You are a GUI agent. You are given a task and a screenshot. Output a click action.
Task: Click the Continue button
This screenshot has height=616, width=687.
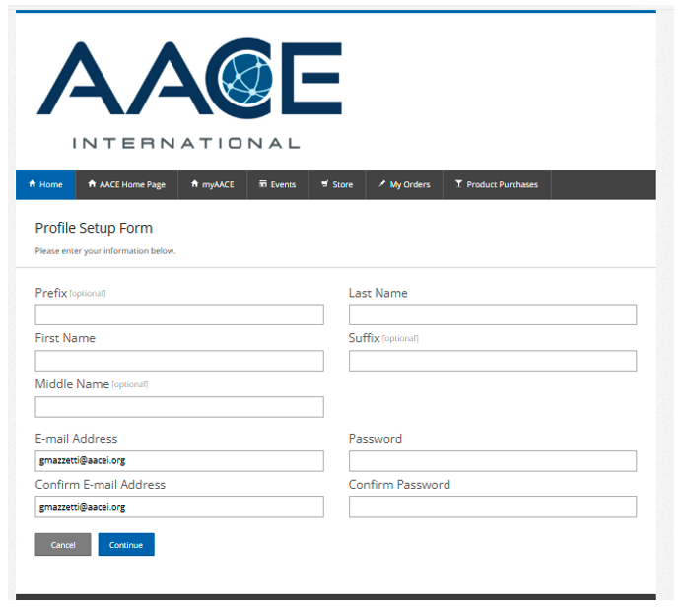(126, 545)
